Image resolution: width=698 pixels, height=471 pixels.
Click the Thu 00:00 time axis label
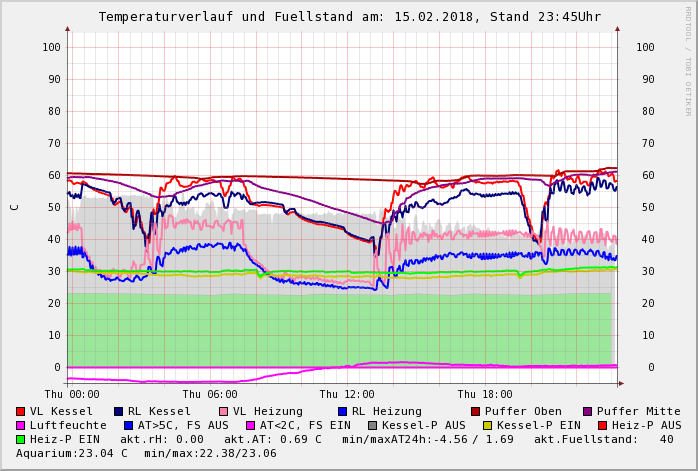pos(73,394)
